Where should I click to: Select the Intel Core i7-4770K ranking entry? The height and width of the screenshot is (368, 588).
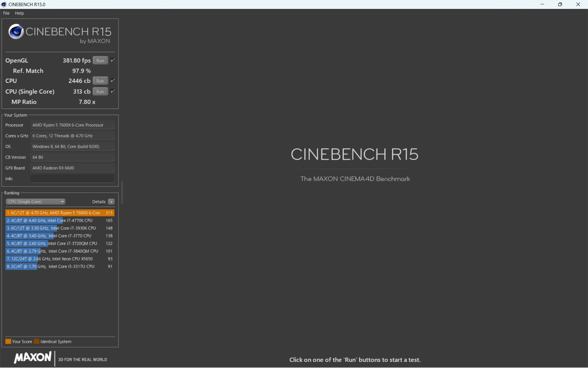(x=60, y=220)
